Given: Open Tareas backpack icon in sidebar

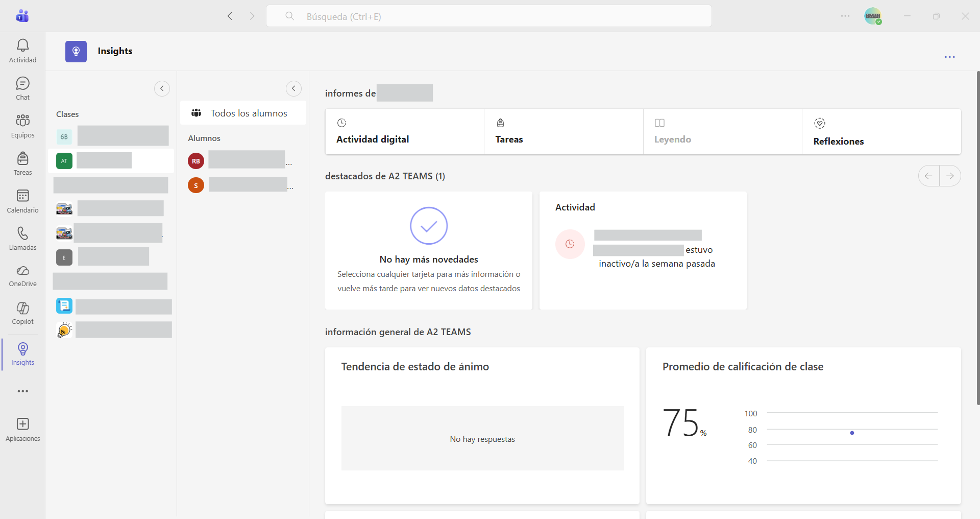Looking at the screenshot, I should coord(22,163).
